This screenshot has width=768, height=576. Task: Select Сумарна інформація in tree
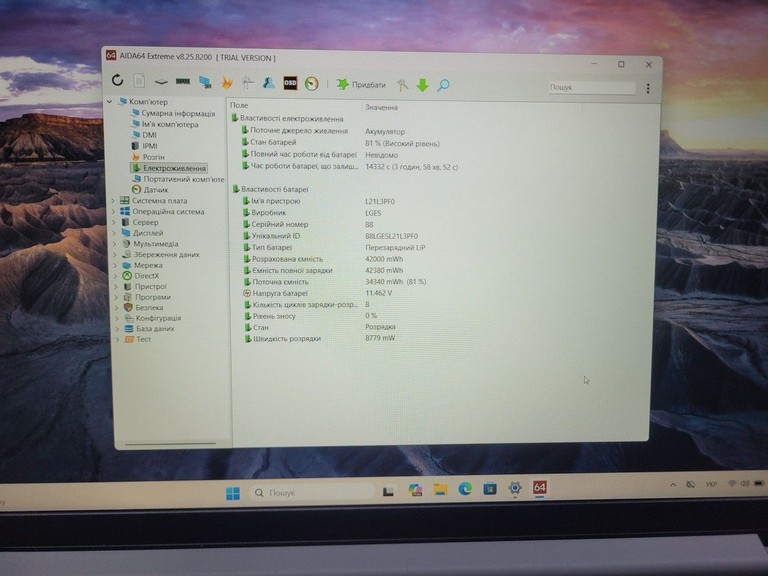tap(173, 113)
